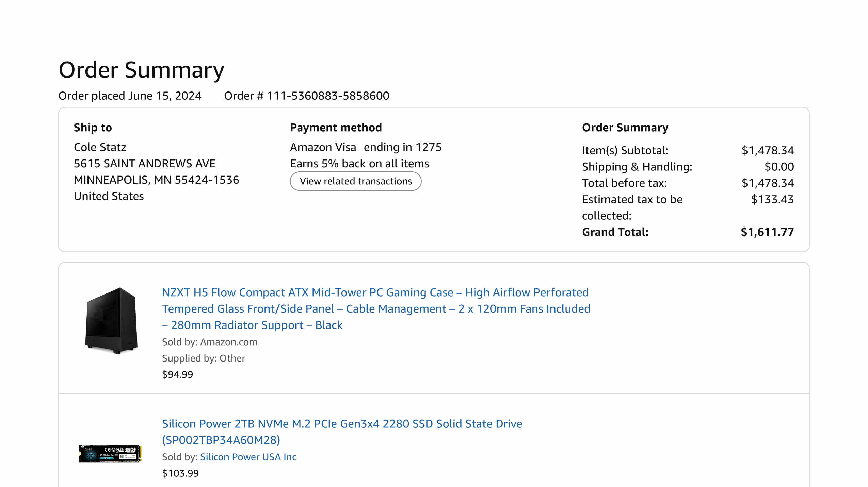The image size is (868, 487).
Task: Click the Sold by Amazon.com text
Action: (x=209, y=342)
